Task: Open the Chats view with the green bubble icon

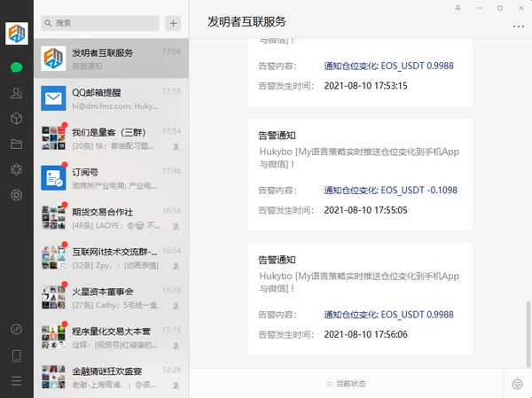Action: 16,67
